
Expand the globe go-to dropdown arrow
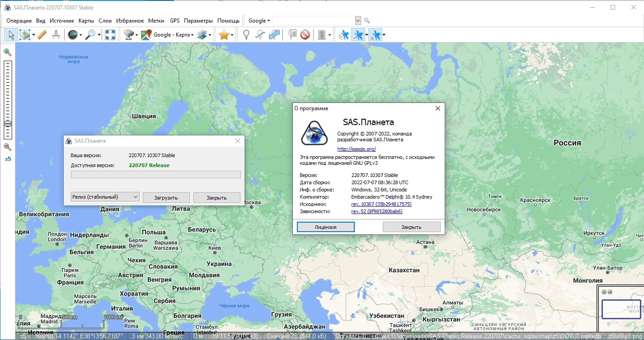[80, 35]
